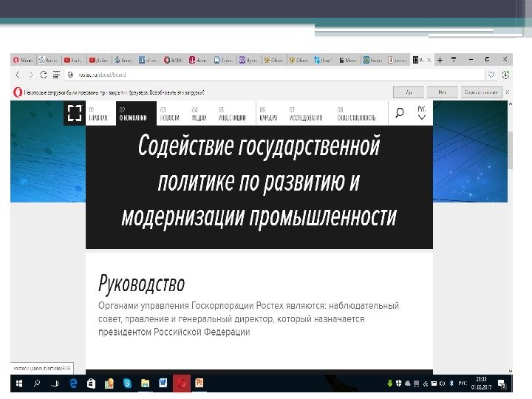
Task: Click Нет in the notification bar
Action: tap(442, 92)
